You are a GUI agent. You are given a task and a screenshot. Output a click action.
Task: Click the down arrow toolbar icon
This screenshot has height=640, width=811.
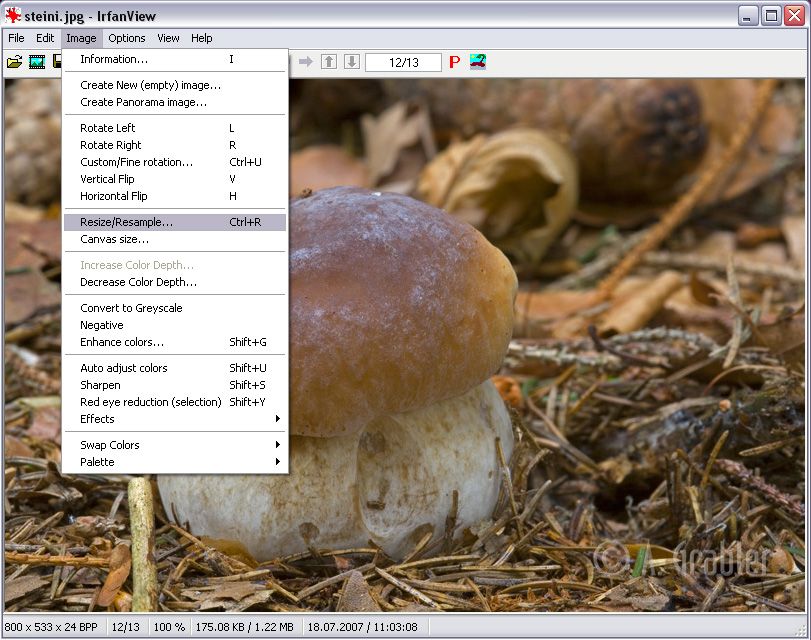[x=351, y=62]
